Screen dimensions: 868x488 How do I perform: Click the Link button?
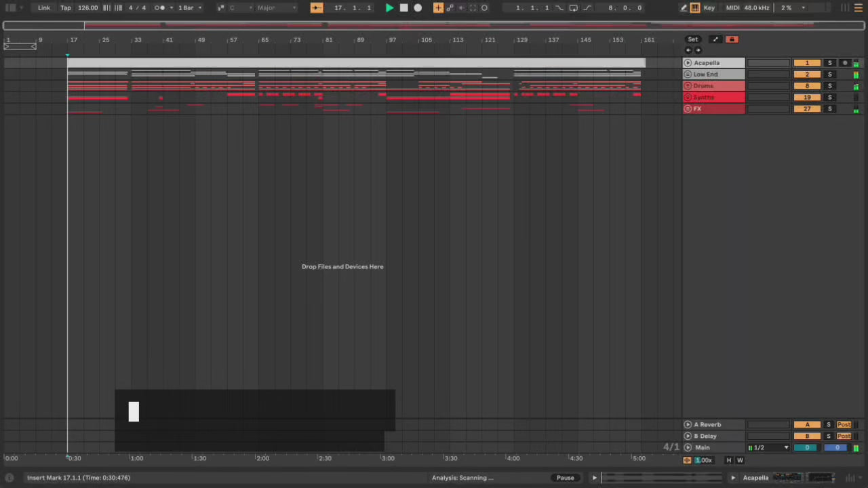point(44,7)
